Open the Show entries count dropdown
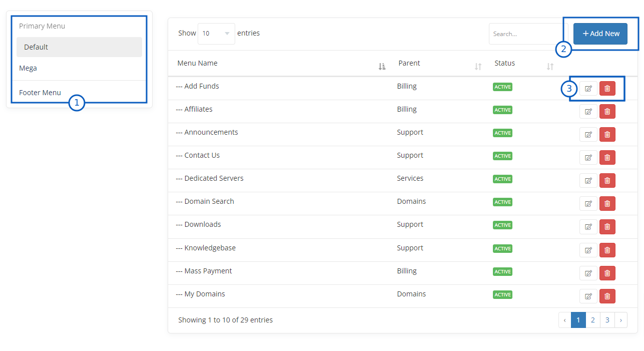The image size is (644, 351). (x=216, y=34)
